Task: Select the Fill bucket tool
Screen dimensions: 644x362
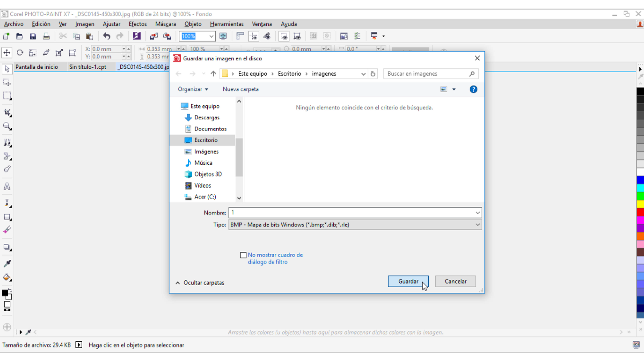Action: click(x=7, y=278)
